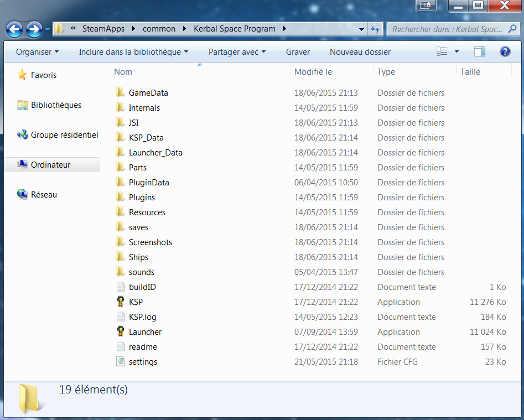Click the Forward navigation arrow

(34, 29)
